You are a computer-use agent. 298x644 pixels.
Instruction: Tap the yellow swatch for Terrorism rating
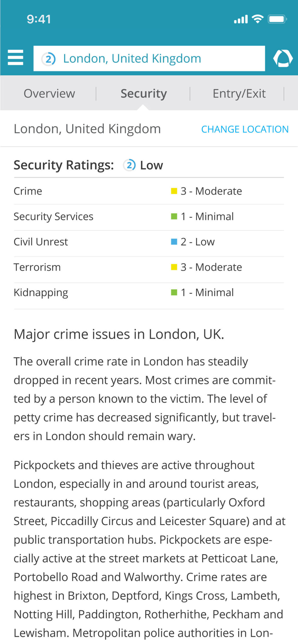pos(174,267)
